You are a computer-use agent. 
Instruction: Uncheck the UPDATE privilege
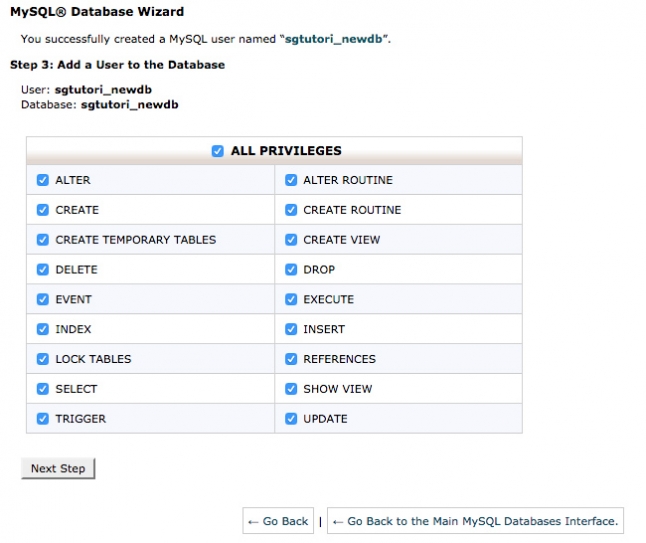pyautogui.click(x=291, y=418)
